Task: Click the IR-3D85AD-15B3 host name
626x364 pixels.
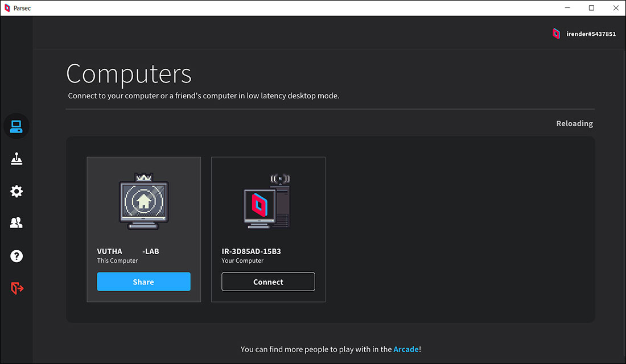Action: (251, 251)
